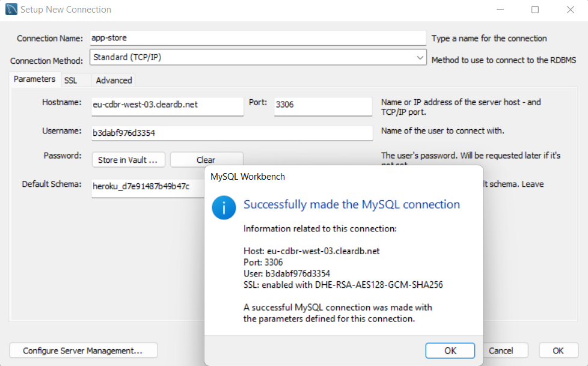Close the Setup New Connection window

coord(571,10)
